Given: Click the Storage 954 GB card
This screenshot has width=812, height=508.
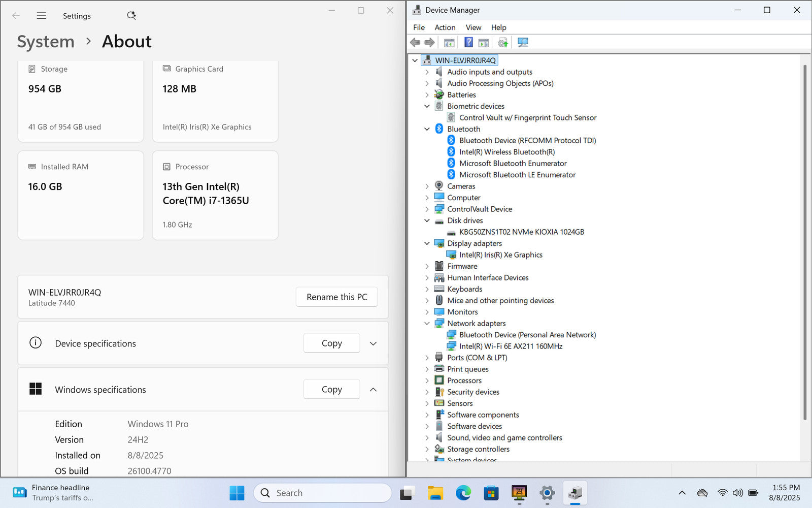Looking at the screenshot, I should (81, 101).
